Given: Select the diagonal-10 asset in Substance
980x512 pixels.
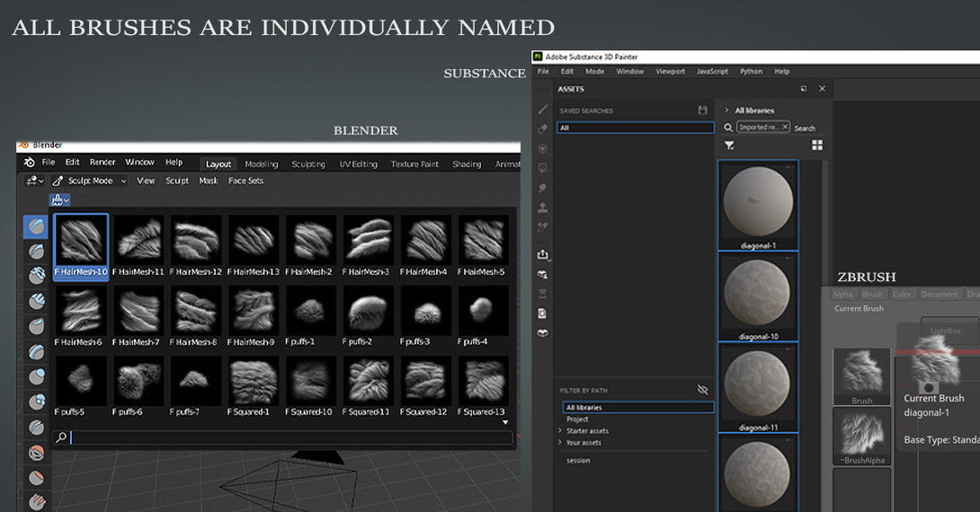Looking at the screenshot, I should [758, 296].
